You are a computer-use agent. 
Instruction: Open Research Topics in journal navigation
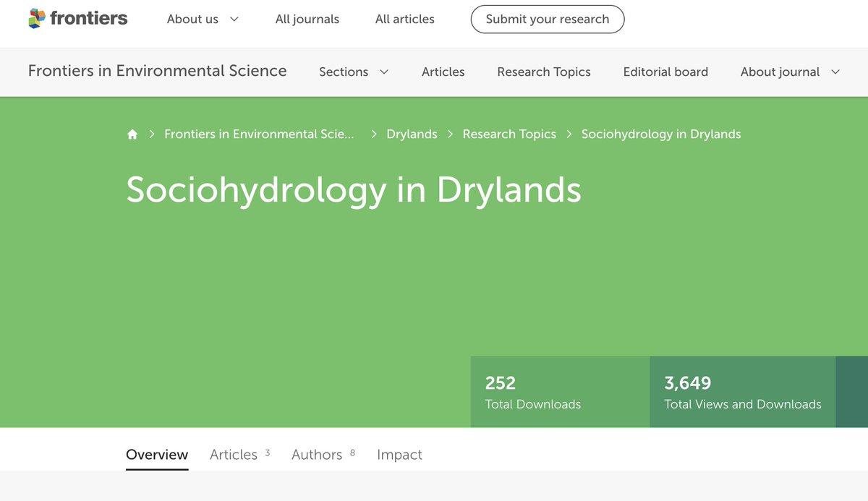[544, 72]
